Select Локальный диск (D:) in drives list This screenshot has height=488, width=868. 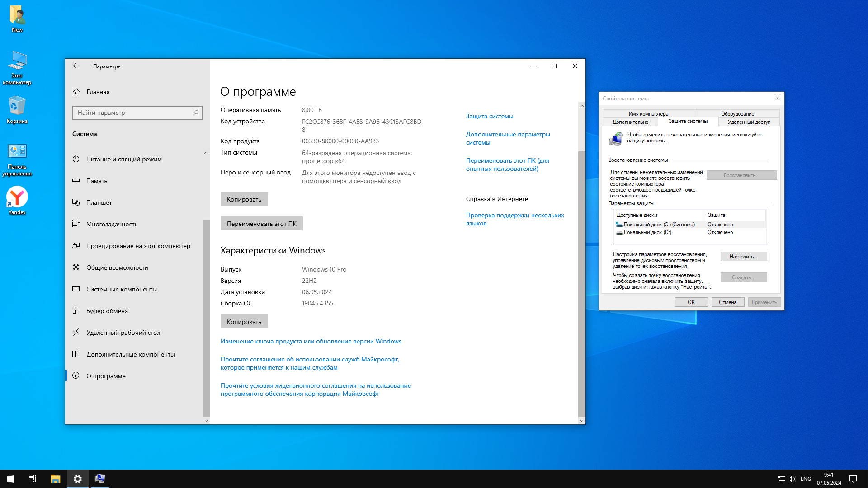pyautogui.click(x=647, y=232)
